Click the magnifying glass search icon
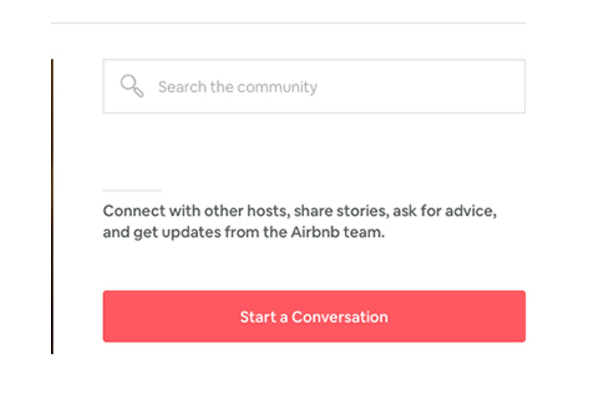Image resolution: width=600 pixels, height=400 pixels. point(132,86)
